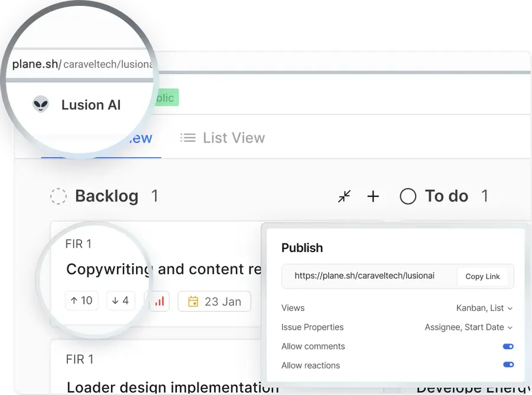
Task: Click the 23 Jan due date chip
Action: (x=215, y=302)
